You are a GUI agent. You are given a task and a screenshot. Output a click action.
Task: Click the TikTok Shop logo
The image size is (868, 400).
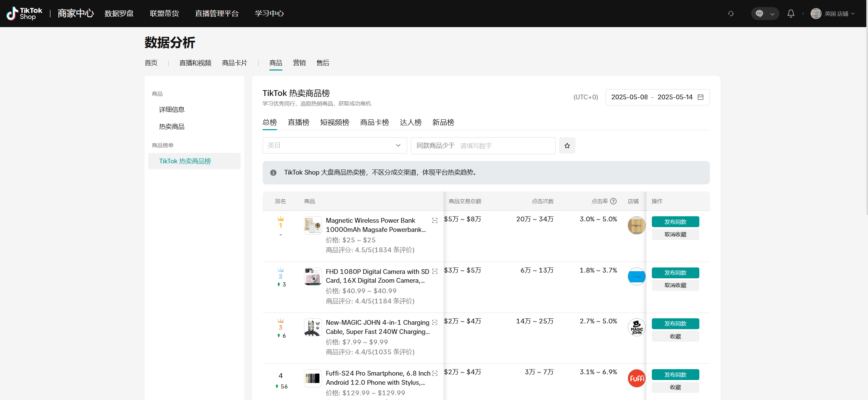pos(24,14)
